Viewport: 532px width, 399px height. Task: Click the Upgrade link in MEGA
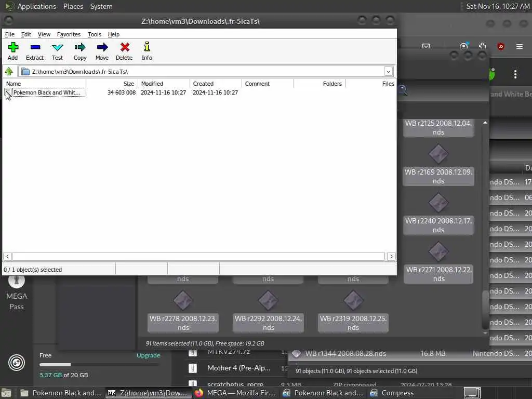(x=148, y=355)
